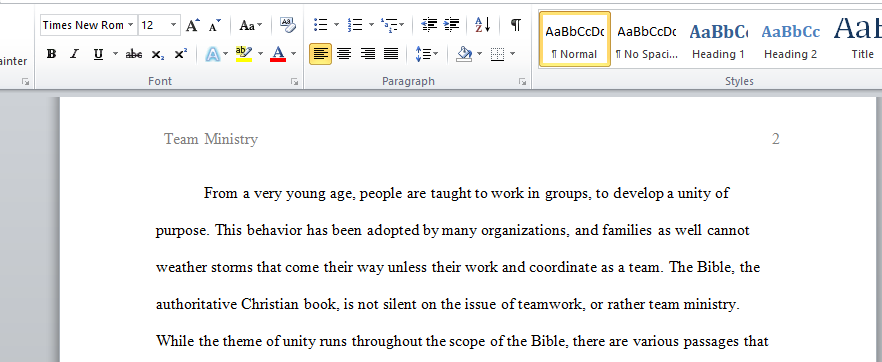Apply the Heading 1 style

click(x=718, y=39)
